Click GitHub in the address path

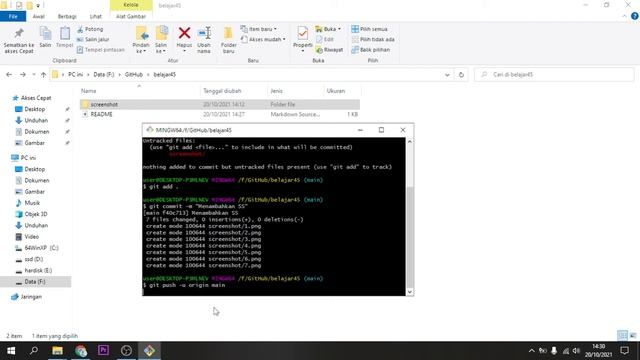click(x=134, y=75)
